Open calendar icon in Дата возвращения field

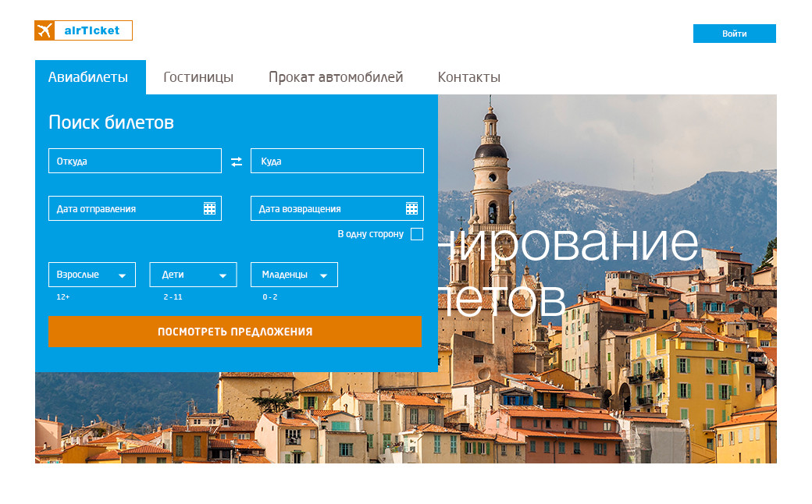[x=411, y=208]
